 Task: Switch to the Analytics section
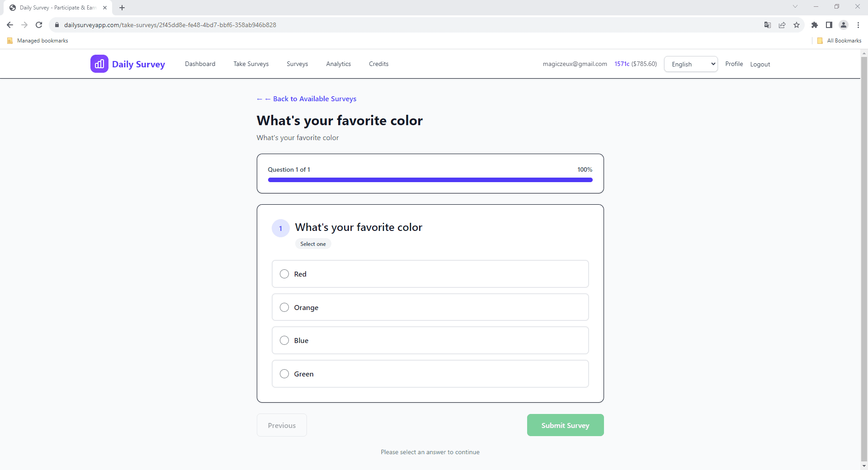338,64
